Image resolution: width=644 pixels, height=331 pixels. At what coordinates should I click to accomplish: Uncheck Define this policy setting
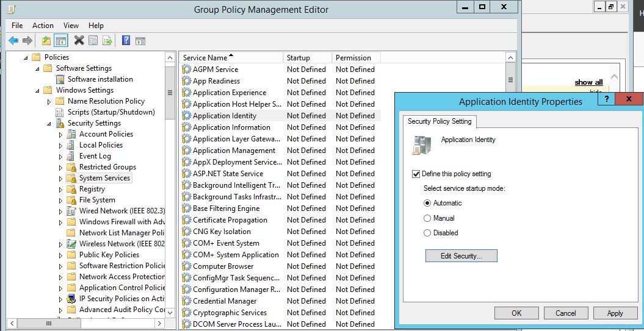tap(416, 174)
